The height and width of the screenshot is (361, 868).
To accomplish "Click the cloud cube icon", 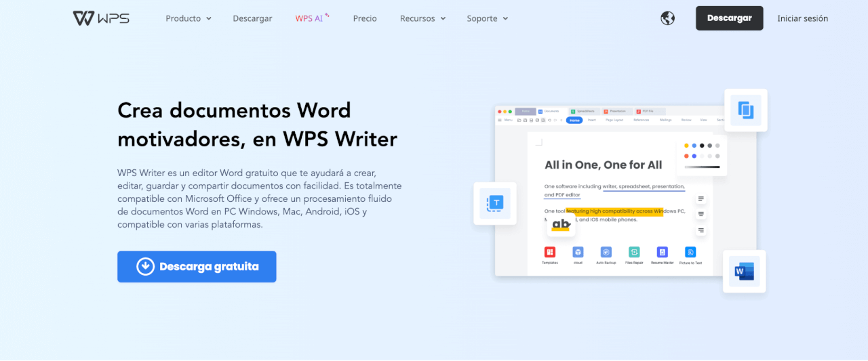I will 578,252.
